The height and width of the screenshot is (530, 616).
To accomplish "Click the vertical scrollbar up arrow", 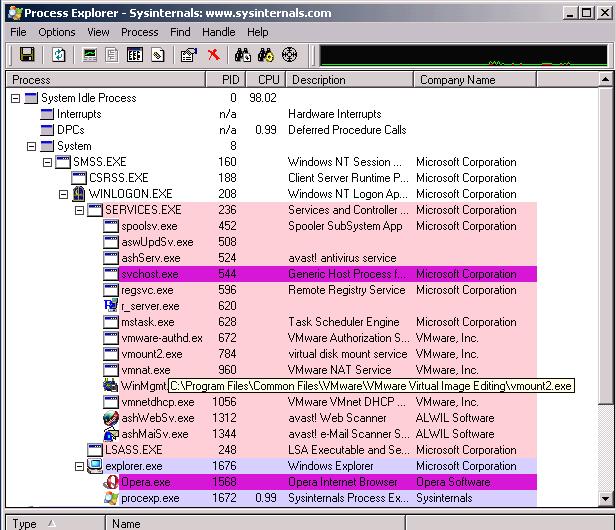I will pos(605,79).
